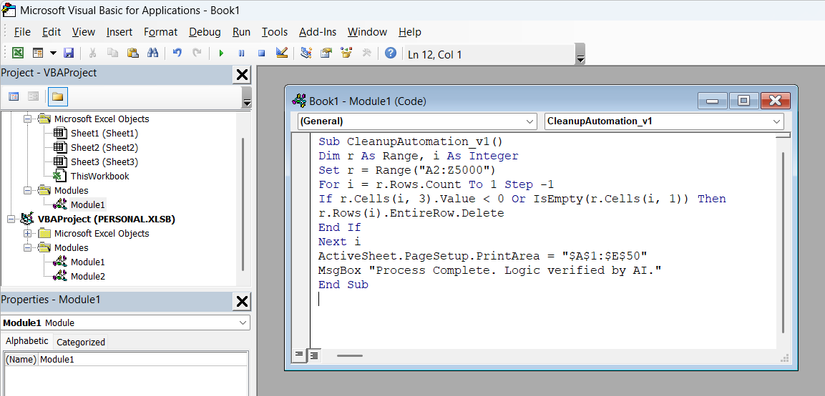Click the Paste clipboard icon

pos(133,53)
